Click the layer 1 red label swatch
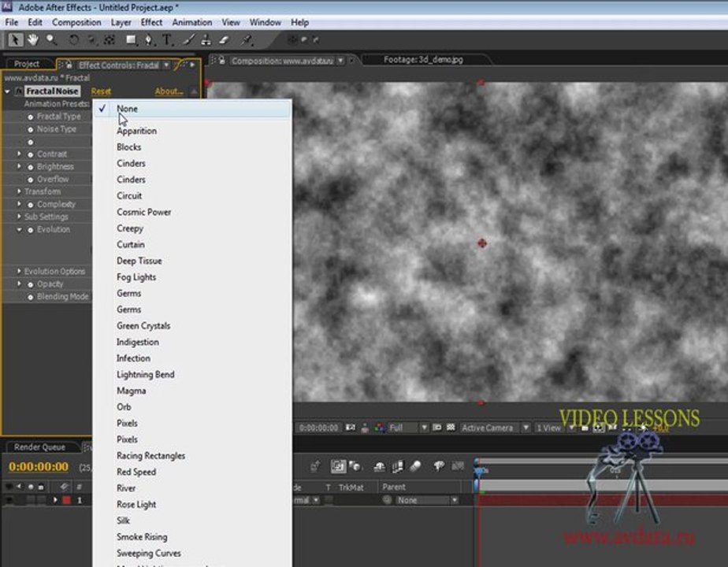 coord(66,500)
